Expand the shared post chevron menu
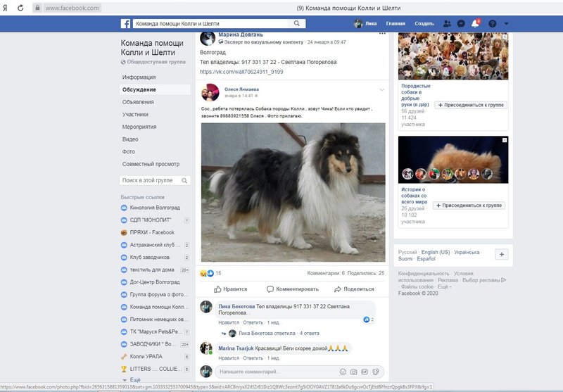 [382, 89]
